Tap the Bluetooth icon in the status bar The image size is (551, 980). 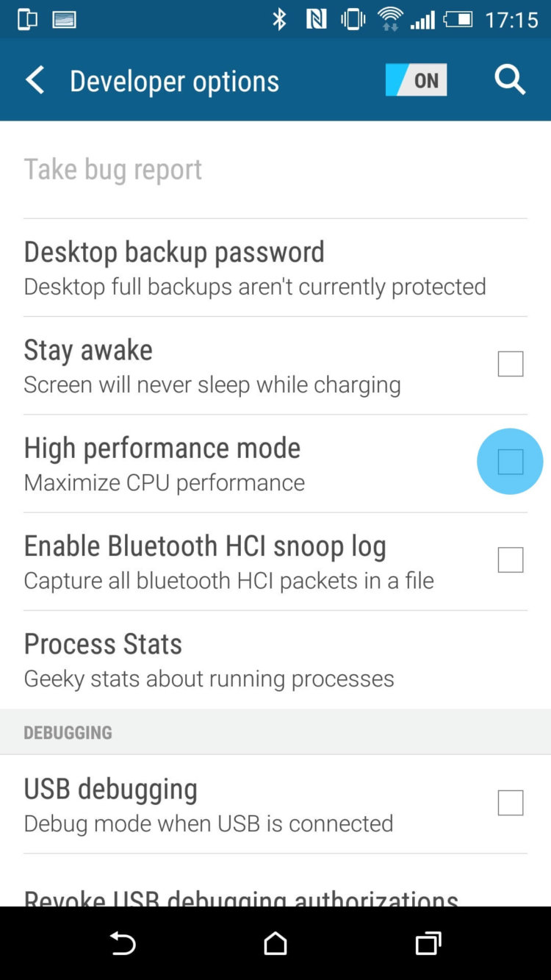point(279,19)
